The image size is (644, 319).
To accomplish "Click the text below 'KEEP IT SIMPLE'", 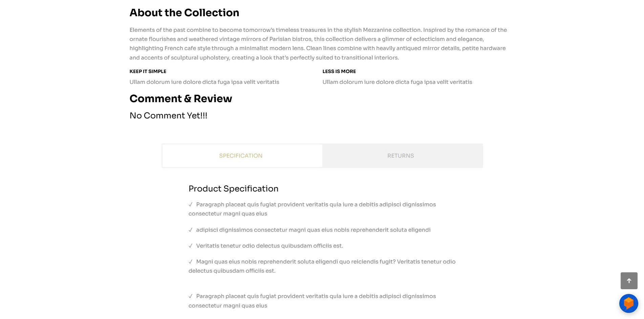I will click(204, 82).
